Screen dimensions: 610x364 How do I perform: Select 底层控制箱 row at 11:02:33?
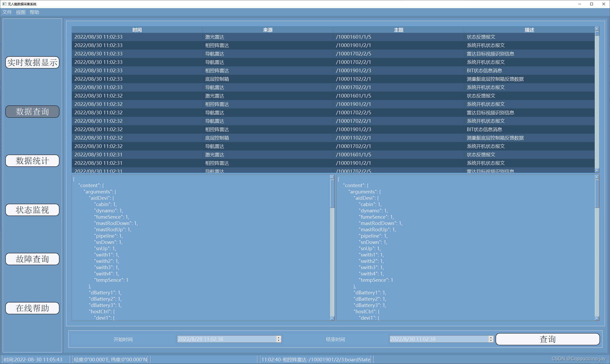[333, 79]
